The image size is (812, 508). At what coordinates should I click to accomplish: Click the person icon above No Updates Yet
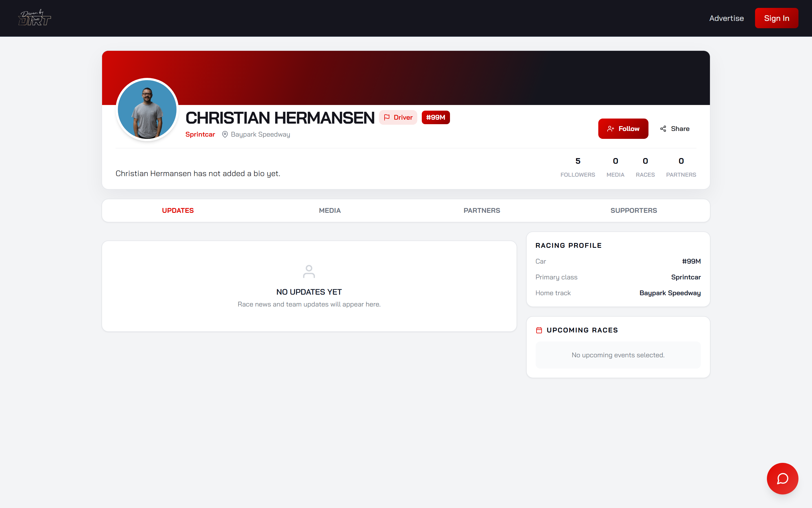coord(309,271)
